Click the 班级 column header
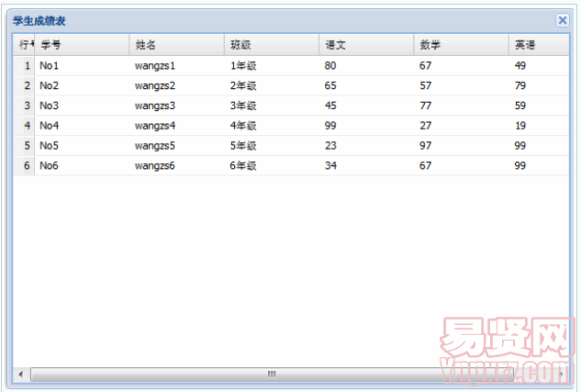 (x=271, y=45)
